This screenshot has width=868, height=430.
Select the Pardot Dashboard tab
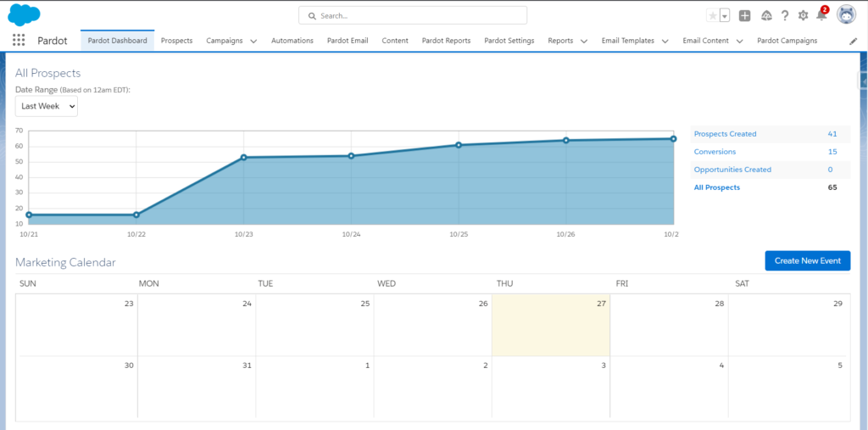pyautogui.click(x=117, y=41)
